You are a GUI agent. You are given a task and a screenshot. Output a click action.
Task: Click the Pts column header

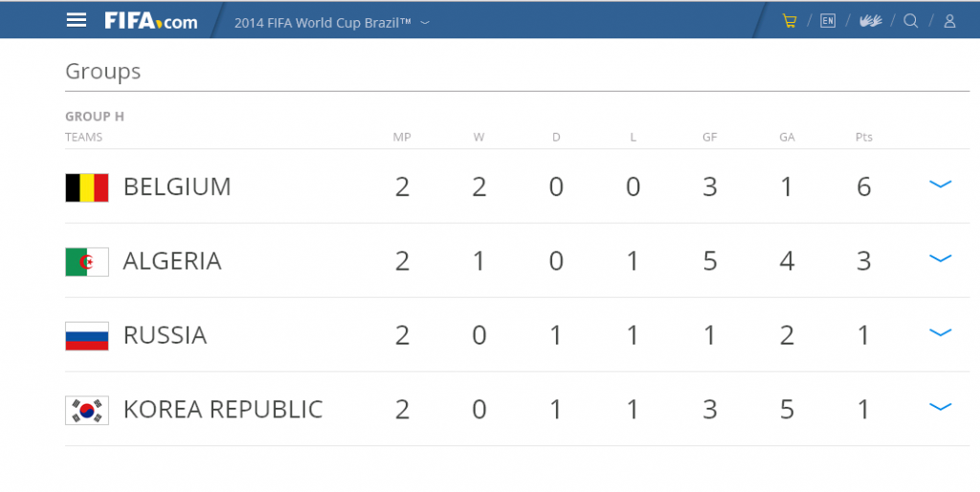[x=864, y=137]
